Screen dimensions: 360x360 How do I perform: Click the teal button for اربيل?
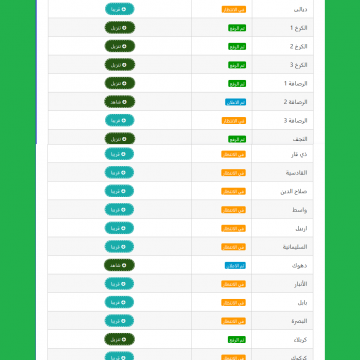pos(119,228)
